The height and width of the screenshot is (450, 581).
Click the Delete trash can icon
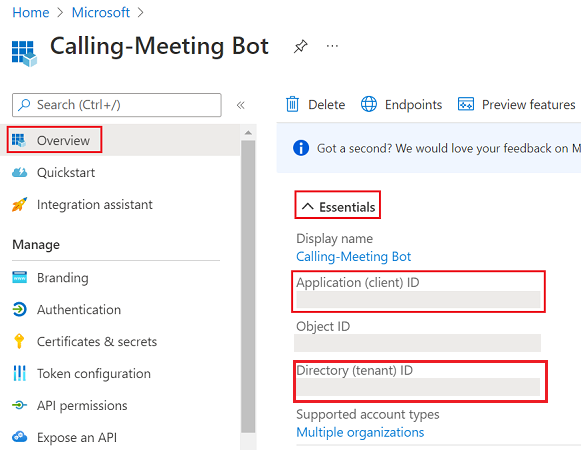pos(292,104)
